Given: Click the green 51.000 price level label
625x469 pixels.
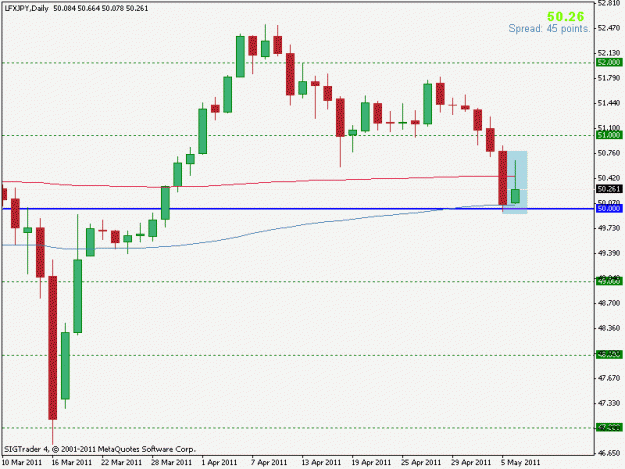Looking at the screenshot, I should (x=609, y=135).
